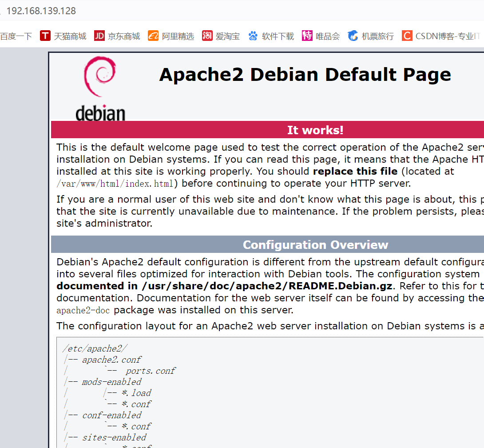Click the magenta 特 唯品会 icon
The width and height of the screenshot is (484, 448).
click(x=307, y=36)
